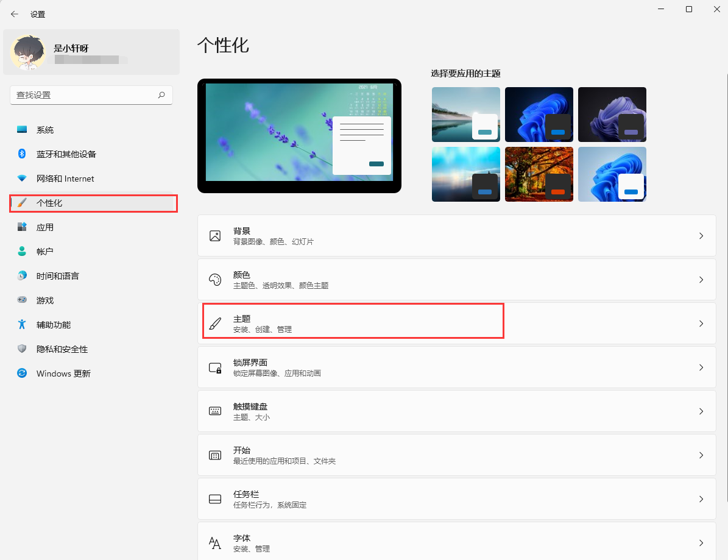Click the 颜色 palette icon
Image resolution: width=728 pixels, height=560 pixels.
[x=215, y=280]
